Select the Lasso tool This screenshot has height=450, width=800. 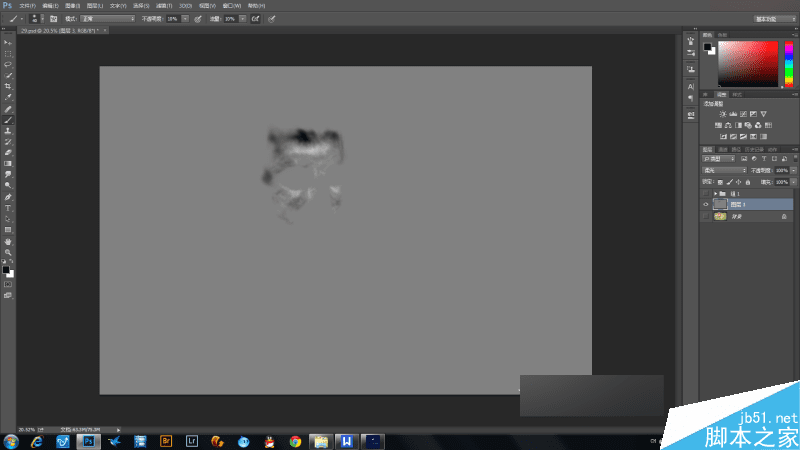coord(8,65)
